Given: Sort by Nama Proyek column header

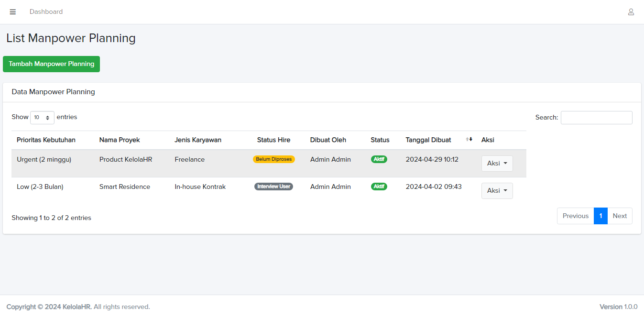Looking at the screenshot, I should (120, 140).
